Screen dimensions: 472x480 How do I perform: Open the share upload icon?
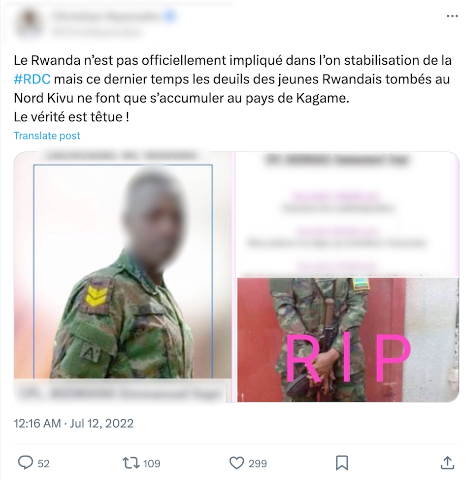[447, 463]
